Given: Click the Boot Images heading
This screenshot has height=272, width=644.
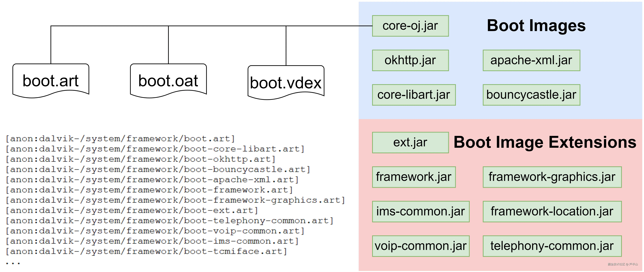Looking at the screenshot, I should click(x=536, y=25).
